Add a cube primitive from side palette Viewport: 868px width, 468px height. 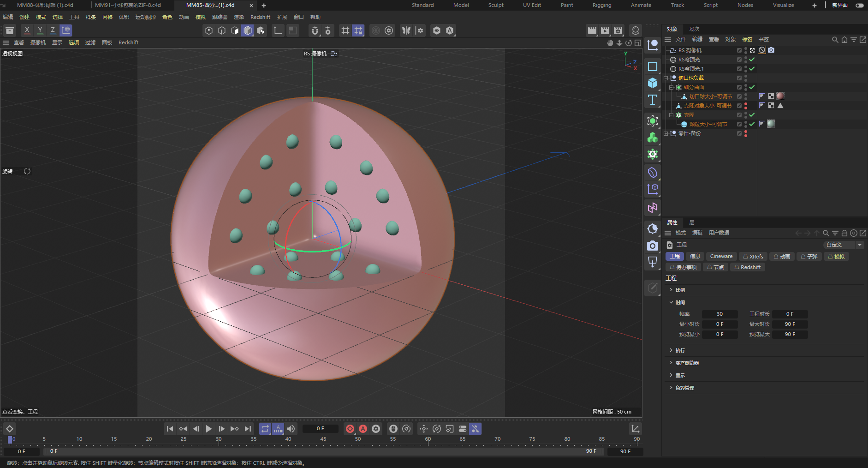click(653, 83)
